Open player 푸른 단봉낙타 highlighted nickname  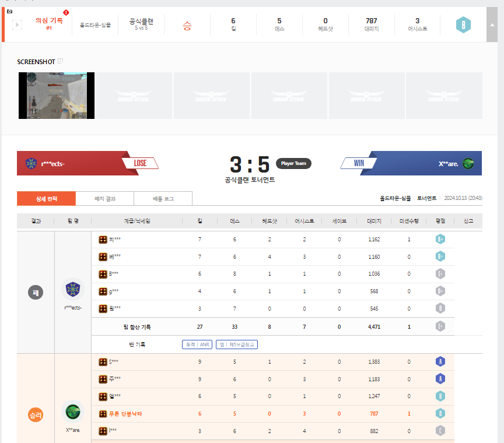pyautogui.click(x=125, y=414)
